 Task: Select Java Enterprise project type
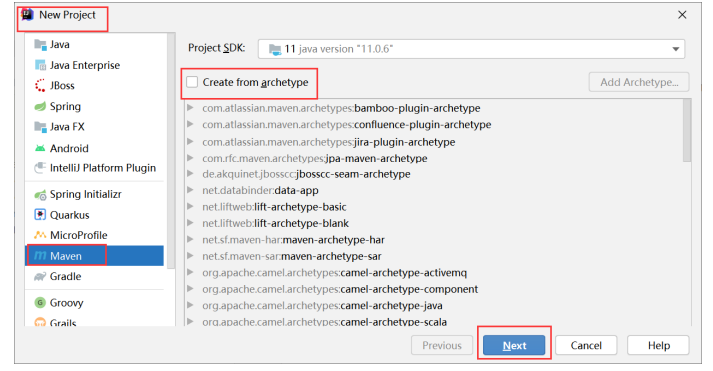pyautogui.click(x=95, y=65)
